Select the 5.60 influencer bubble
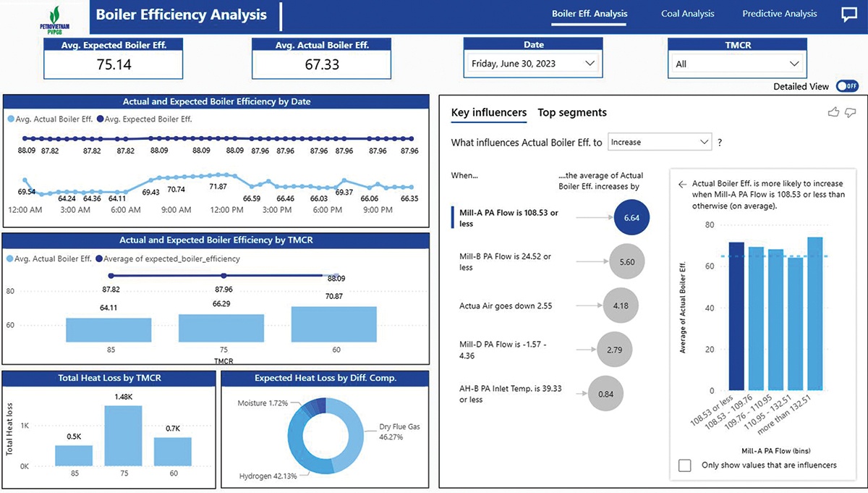Screen dimensions: 868x493 (x=627, y=262)
